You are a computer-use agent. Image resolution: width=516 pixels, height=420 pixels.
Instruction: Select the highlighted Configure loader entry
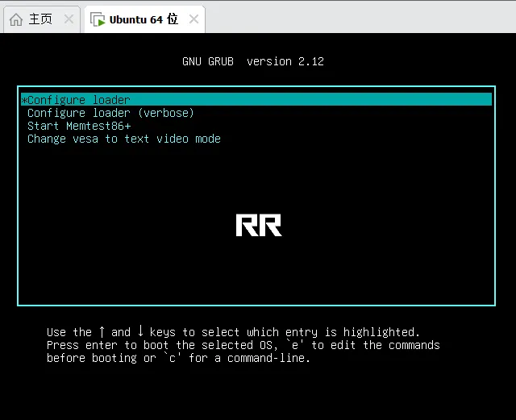(256, 99)
